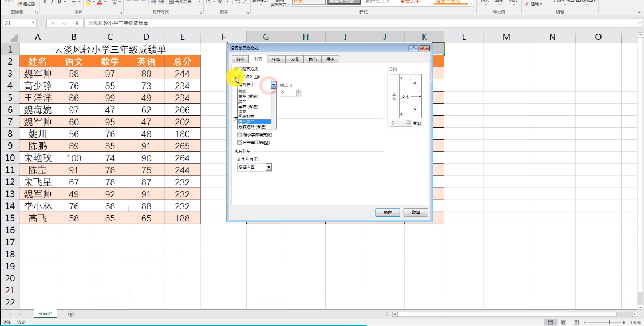Switch to the 保护 tab in dialog
The height and width of the screenshot is (326, 644).
click(x=330, y=59)
